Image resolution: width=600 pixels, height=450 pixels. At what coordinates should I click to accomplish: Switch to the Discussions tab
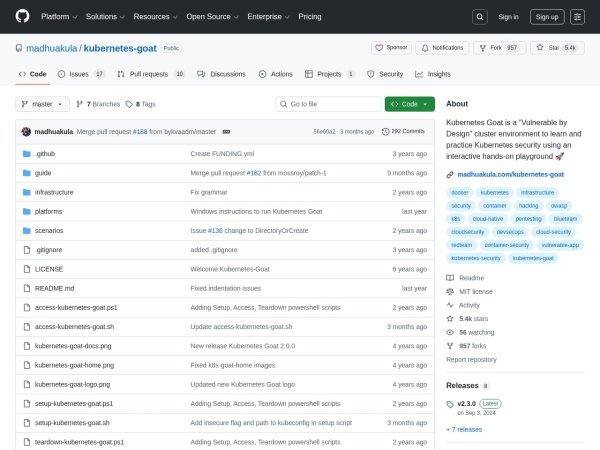[221, 74]
